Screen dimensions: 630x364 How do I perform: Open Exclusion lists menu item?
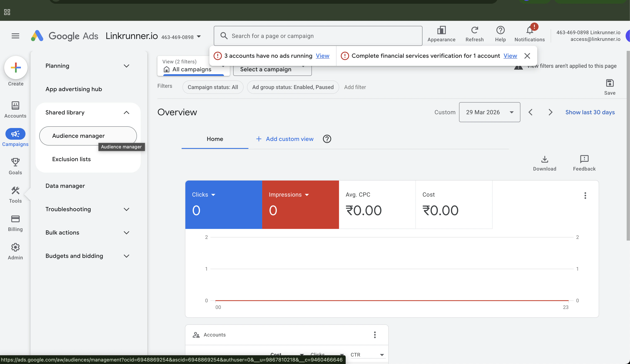pyautogui.click(x=71, y=159)
